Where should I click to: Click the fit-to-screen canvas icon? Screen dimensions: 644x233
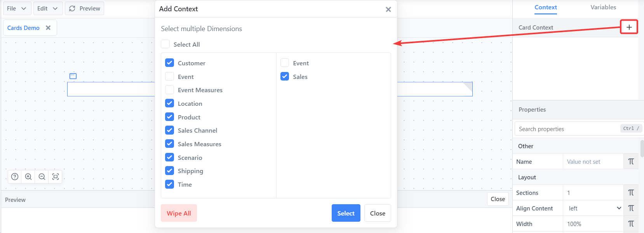[x=56, y=177]
